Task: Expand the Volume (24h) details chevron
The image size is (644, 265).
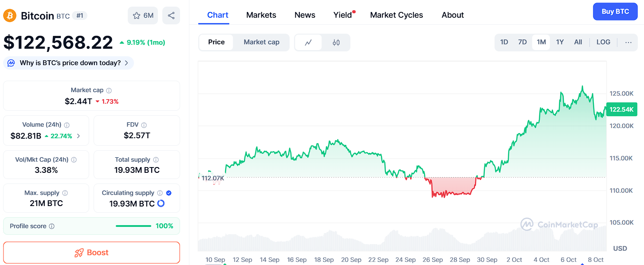Action: tap(79, 136)
